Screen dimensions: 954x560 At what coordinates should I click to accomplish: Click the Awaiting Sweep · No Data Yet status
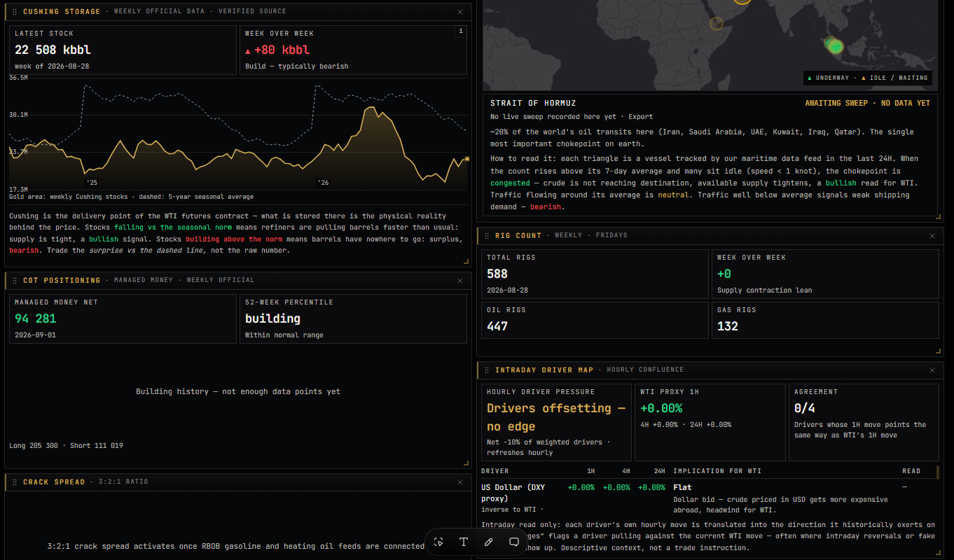tap(867, 104)
